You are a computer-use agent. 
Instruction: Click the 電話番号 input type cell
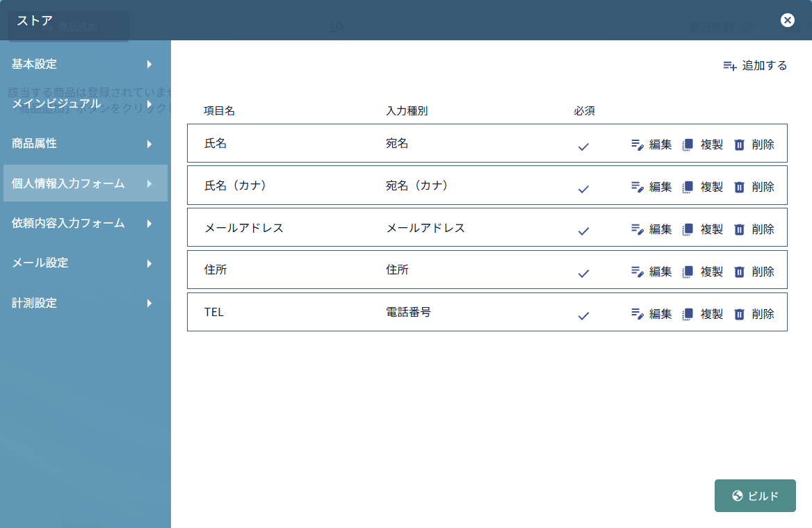coord(408,313)
